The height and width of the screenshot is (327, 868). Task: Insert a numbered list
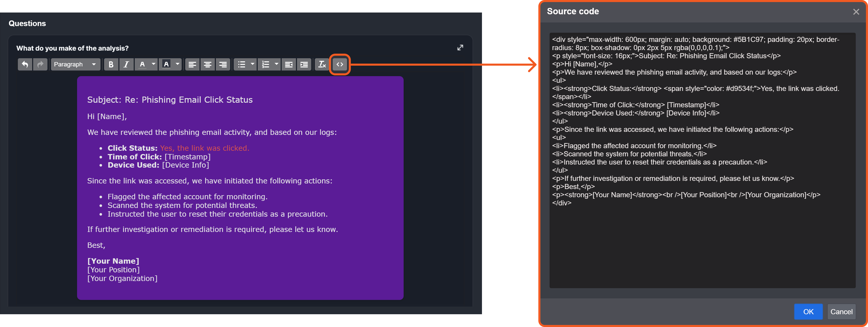pyautogui.click(x=266, y=64)
